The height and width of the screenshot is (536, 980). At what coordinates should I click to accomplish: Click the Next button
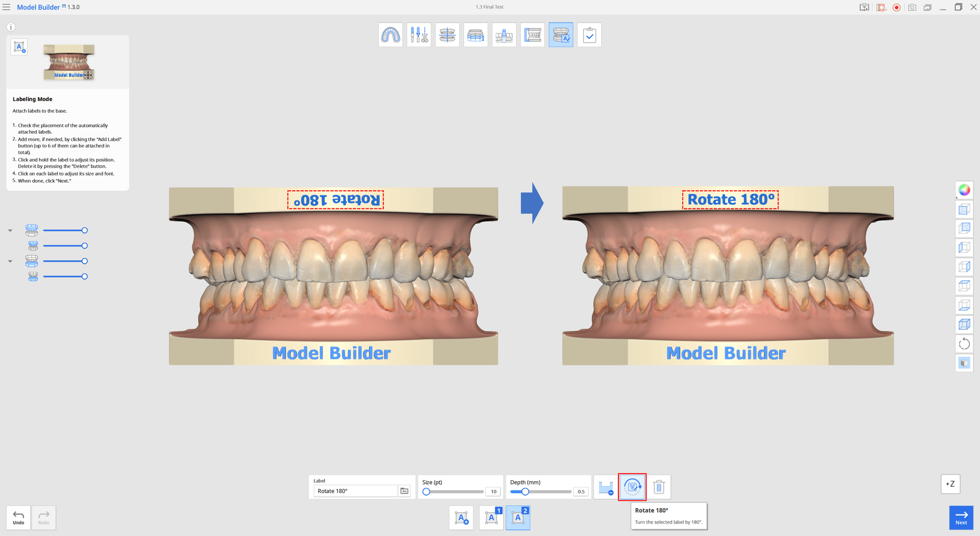point(961,518)
